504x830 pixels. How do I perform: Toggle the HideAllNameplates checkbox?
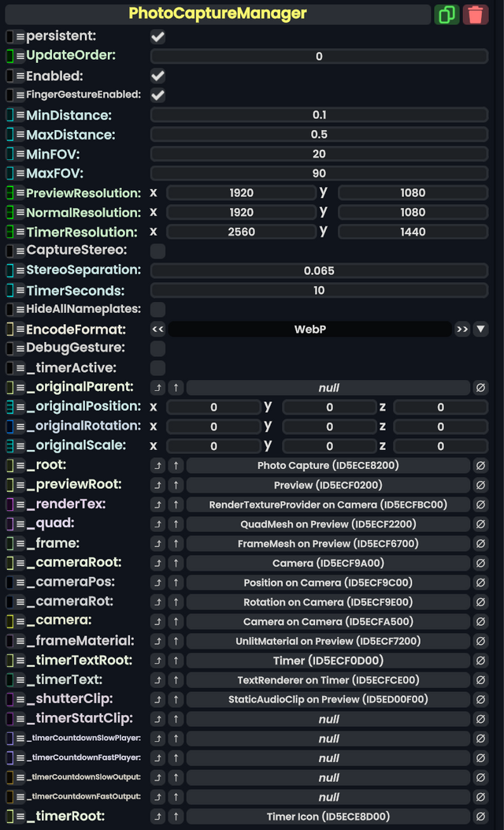coord(156,309)
